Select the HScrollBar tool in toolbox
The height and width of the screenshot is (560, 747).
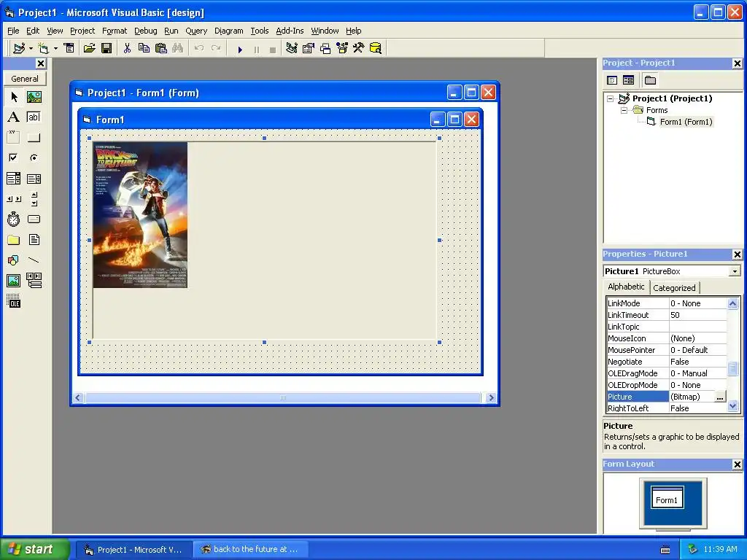coord(14,199)
